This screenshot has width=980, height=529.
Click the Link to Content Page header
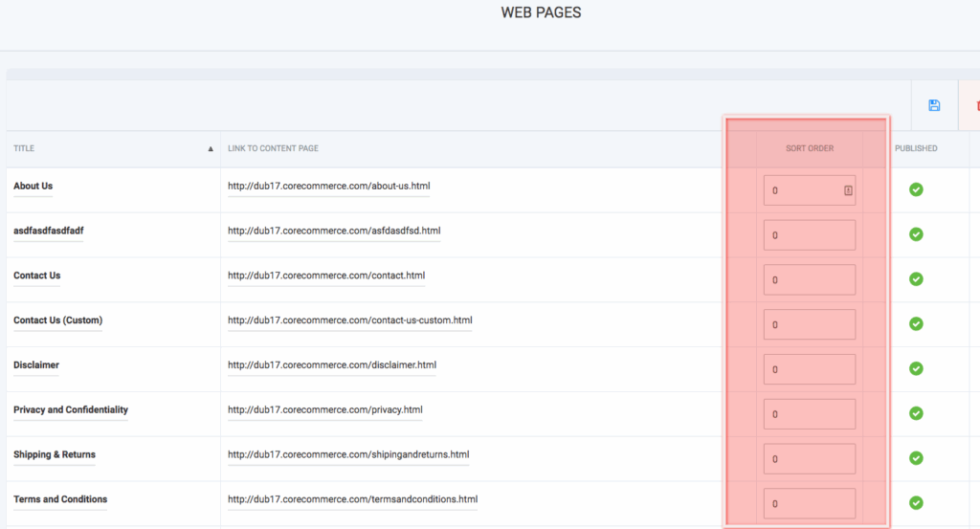click(273, 148)
